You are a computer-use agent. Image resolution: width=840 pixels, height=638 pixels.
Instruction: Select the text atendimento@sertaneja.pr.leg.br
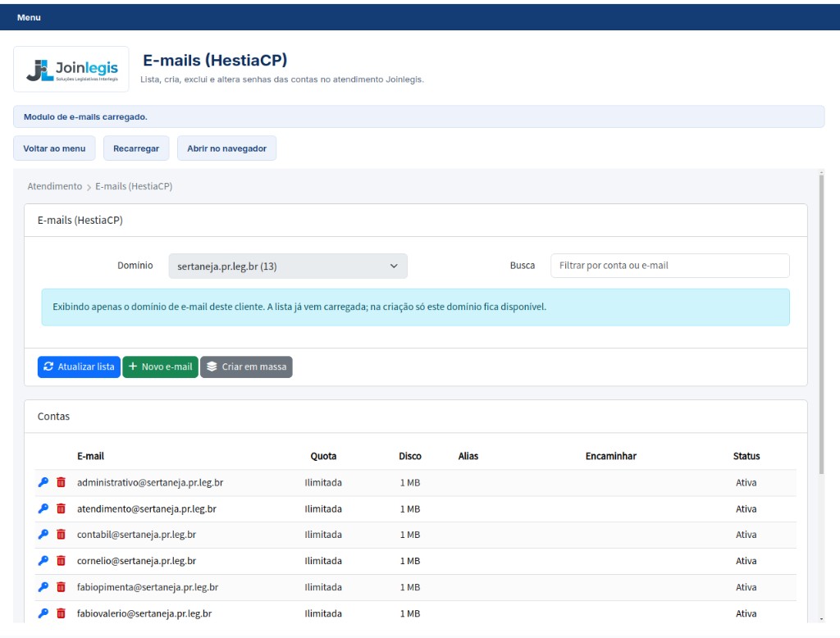click(147, 509)
